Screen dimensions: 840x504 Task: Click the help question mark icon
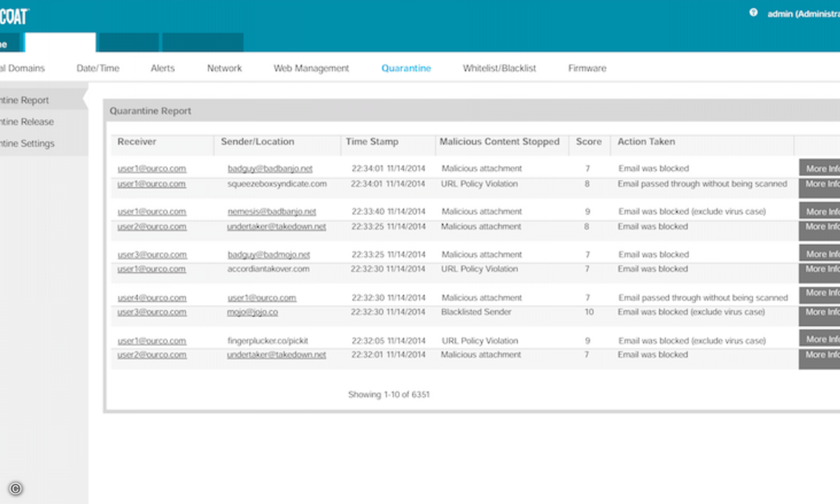tap(753, 13)
